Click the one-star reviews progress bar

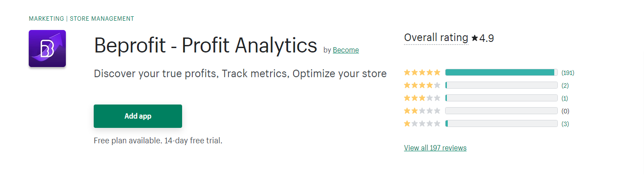[x=502, y=124]
